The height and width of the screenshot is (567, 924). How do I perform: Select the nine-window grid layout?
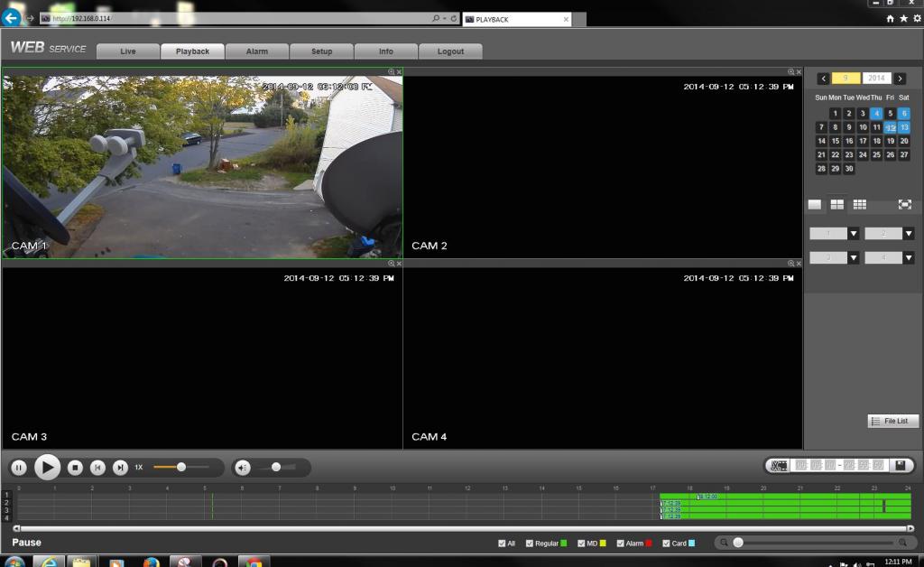click(x=860, y=205)
